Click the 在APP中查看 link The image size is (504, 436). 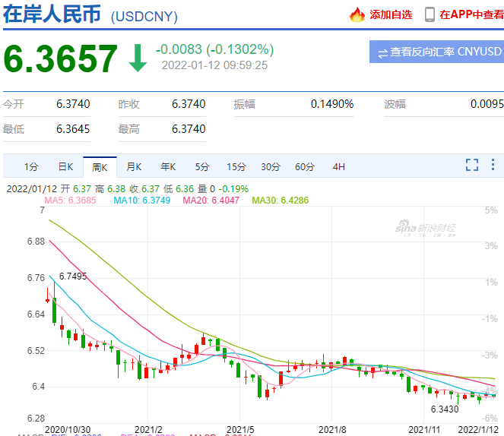[x=471, y=14]
